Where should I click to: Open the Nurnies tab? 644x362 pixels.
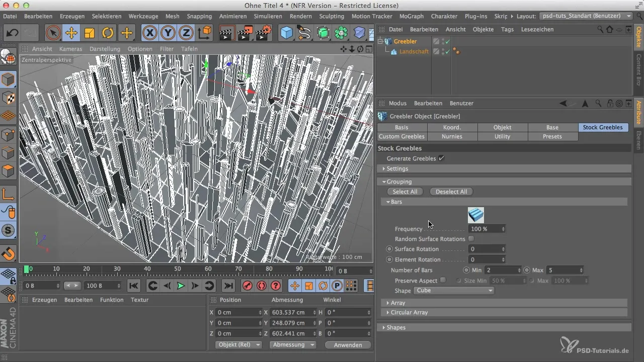click(452, 137)
